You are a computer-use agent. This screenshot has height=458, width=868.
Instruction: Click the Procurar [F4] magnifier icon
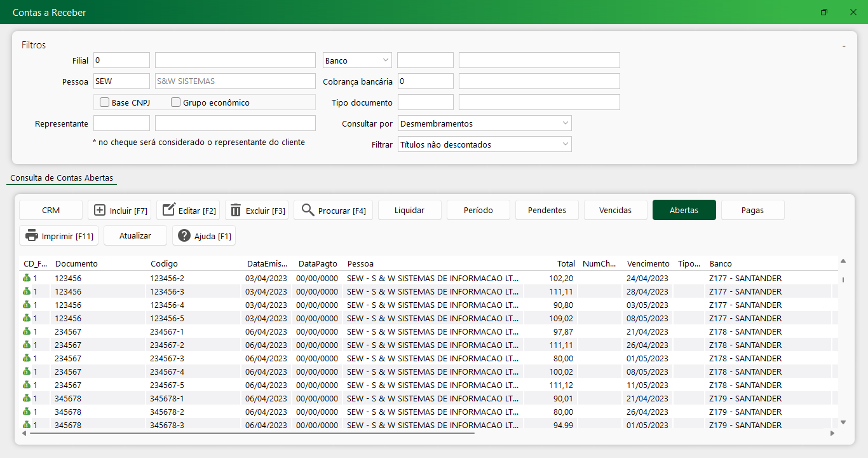click(x=308, y=211)
